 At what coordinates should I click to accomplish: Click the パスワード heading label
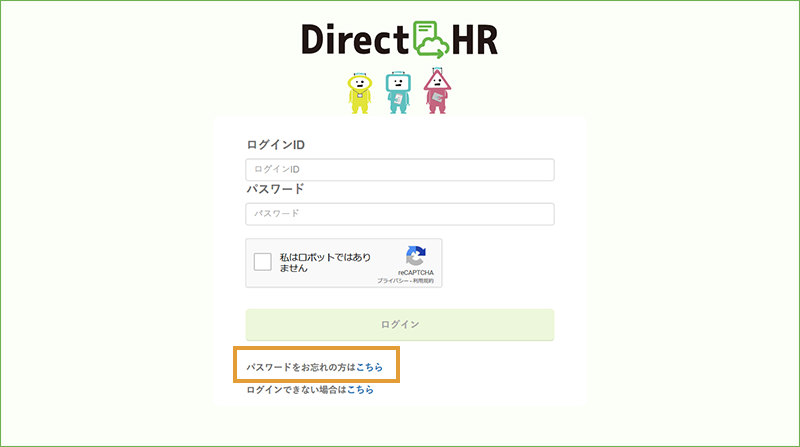click(x=276, y=189)
